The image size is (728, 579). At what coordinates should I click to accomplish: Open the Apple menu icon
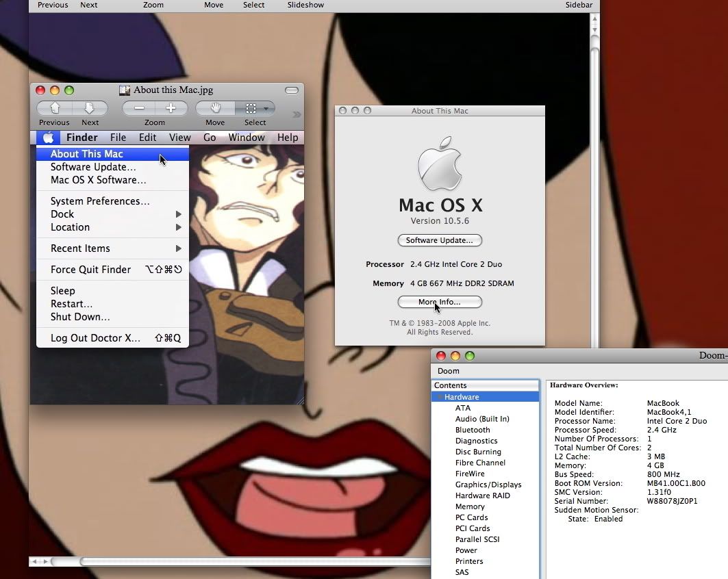tap(49, 138)
